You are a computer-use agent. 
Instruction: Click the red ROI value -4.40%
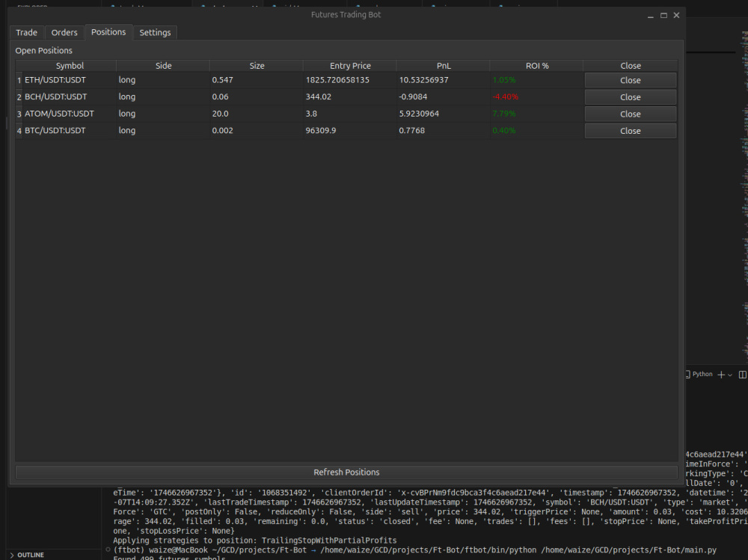[505, 97]
